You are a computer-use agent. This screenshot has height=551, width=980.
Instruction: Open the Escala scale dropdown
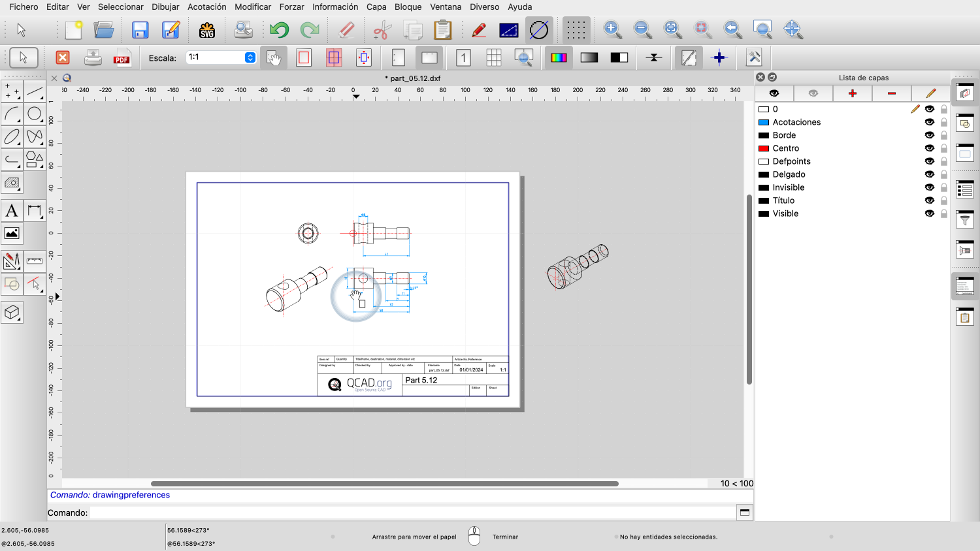(x=250, y=57)
